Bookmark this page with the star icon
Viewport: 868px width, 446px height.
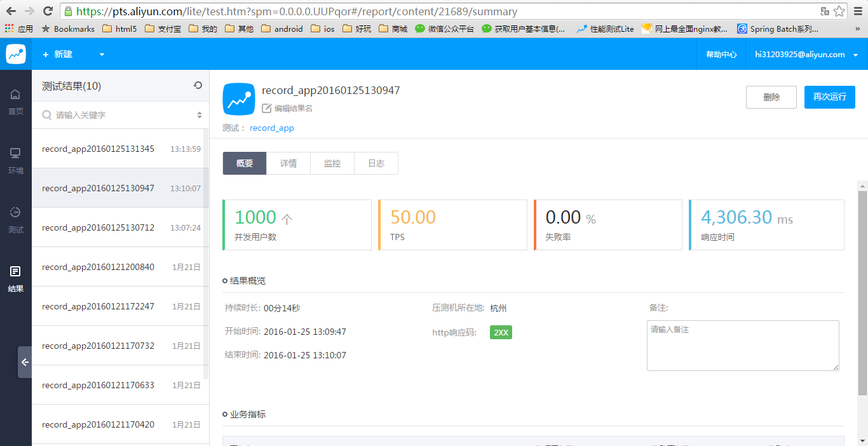[839, 11]
